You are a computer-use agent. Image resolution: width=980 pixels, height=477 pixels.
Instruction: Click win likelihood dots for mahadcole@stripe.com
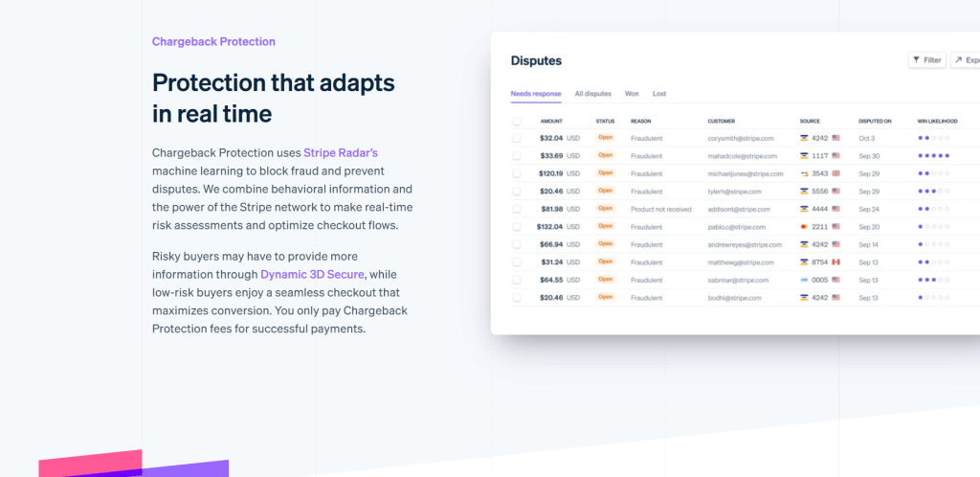(x=934, y=156)
